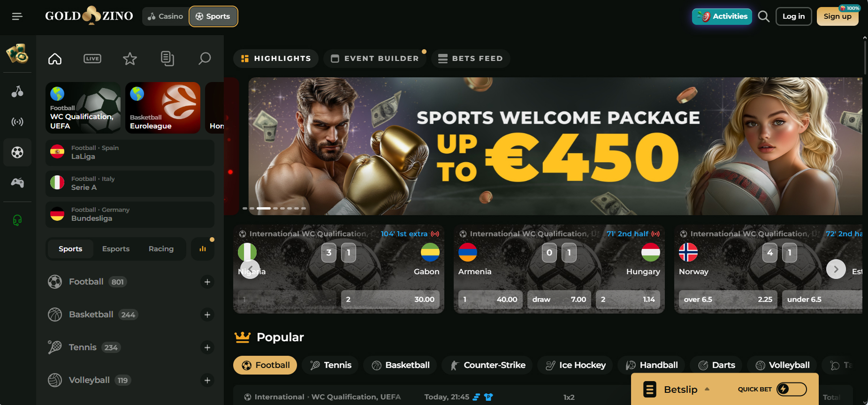868x405 pixels.
Task: Open the LIVE events icon
Action: (x=92, y=59)
